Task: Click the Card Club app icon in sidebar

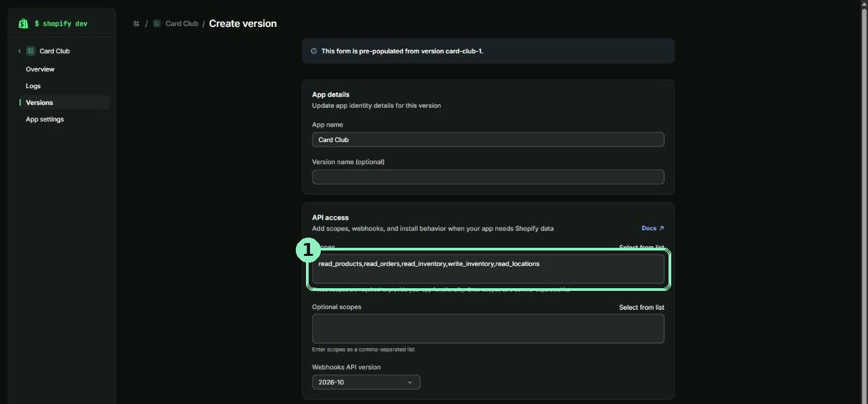Action: tap(30, 51)
